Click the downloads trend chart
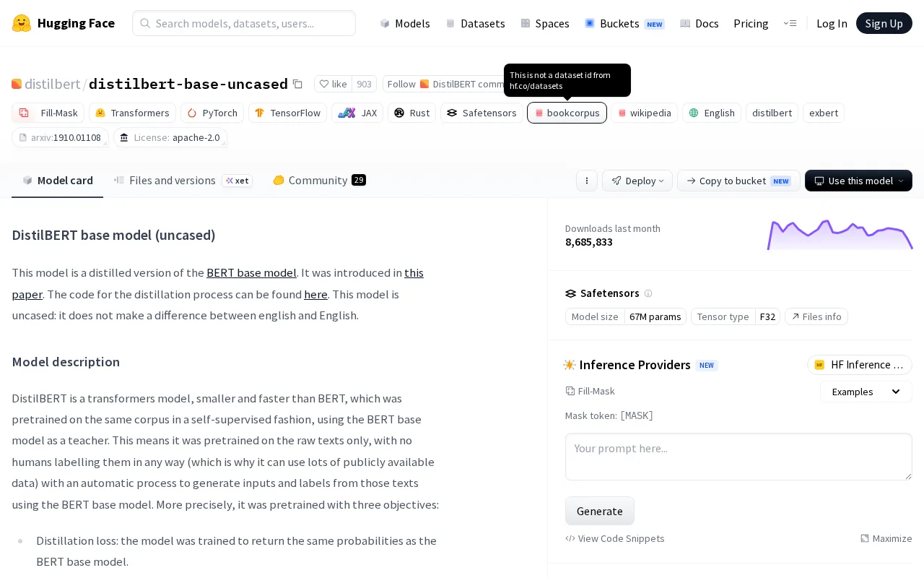This screenshot has width=924, height=578. pos(840,234)
